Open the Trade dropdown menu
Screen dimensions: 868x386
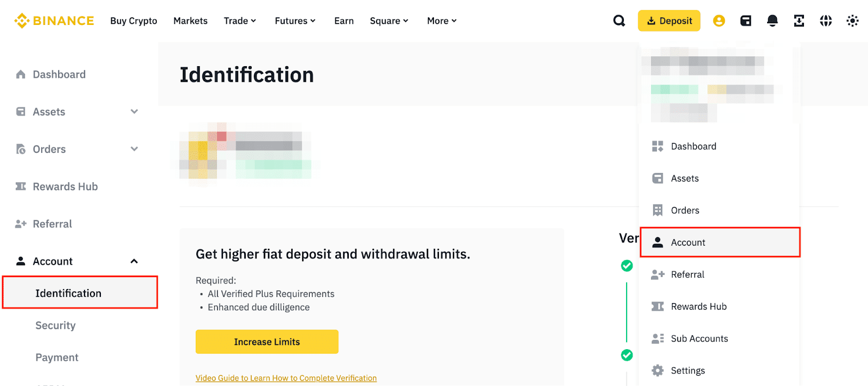[x=240, y=21]
